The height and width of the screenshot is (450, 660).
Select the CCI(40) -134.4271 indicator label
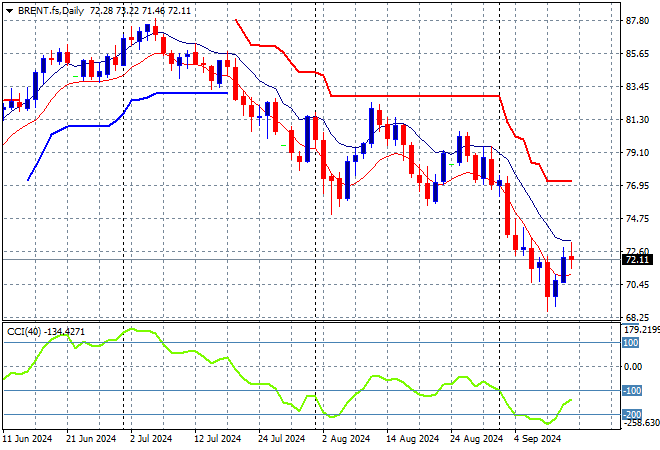tap(46, 332)
